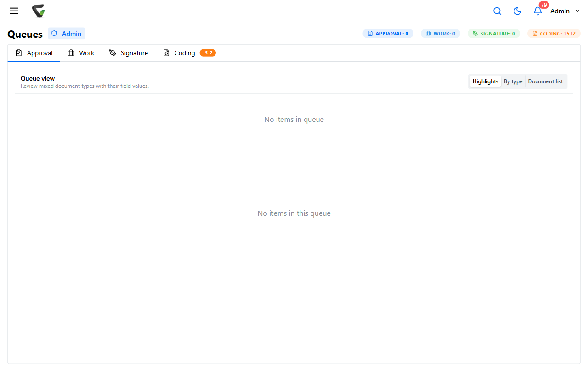Click the APPROVAL: 0 status pill
Viewport: 588px width, 368px height.
pos(388,34)
